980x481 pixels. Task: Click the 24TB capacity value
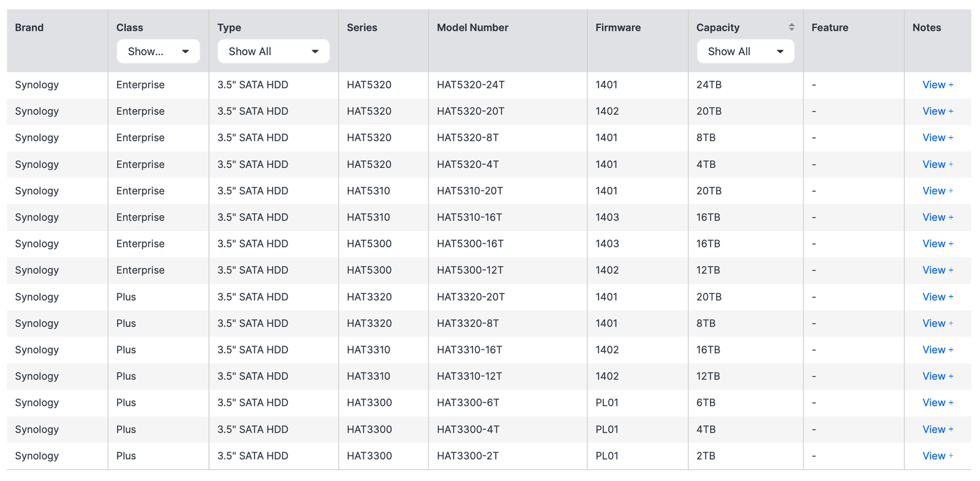tap(709, 85)
